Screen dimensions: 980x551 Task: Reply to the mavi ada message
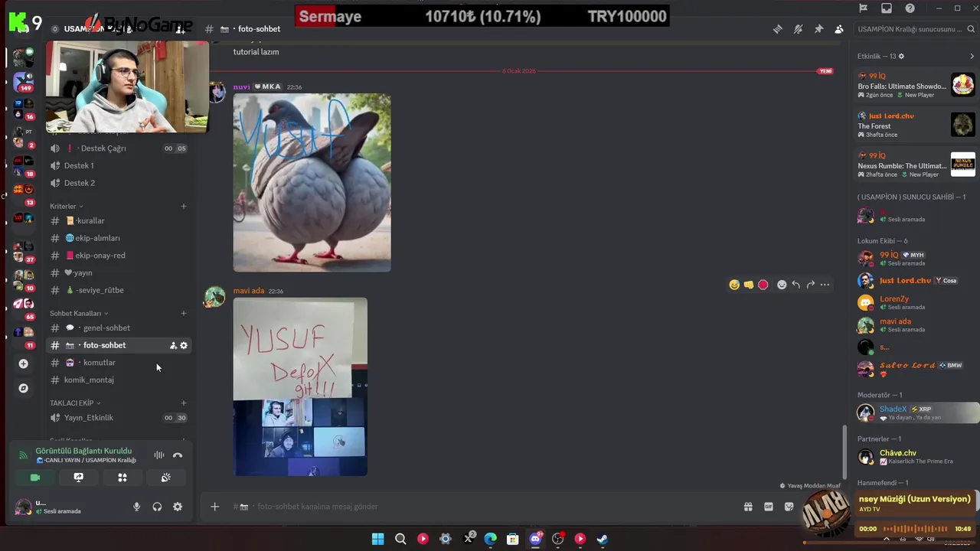click(x=796, y=285)
